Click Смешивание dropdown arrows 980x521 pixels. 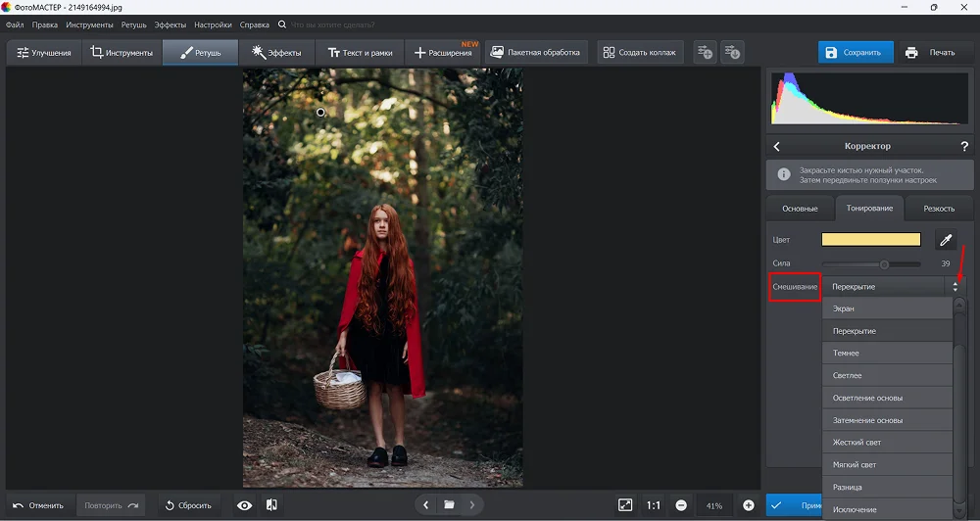(955, 287)
